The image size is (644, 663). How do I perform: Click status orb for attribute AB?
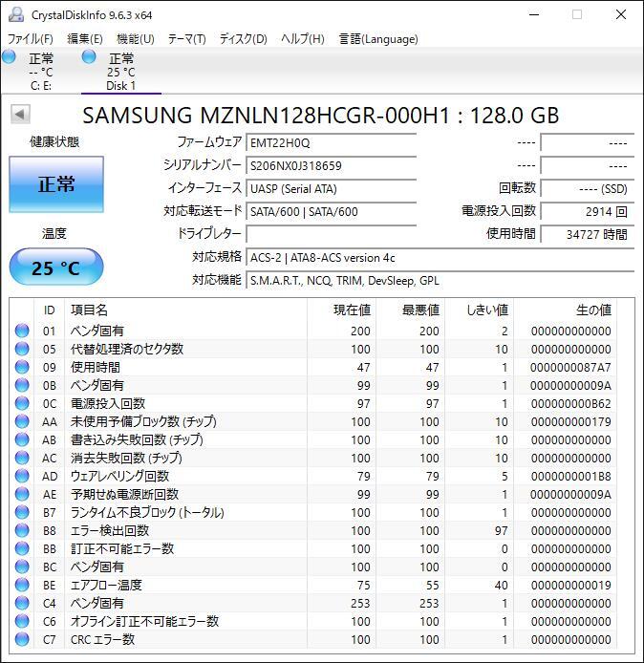tap(22, 439)
